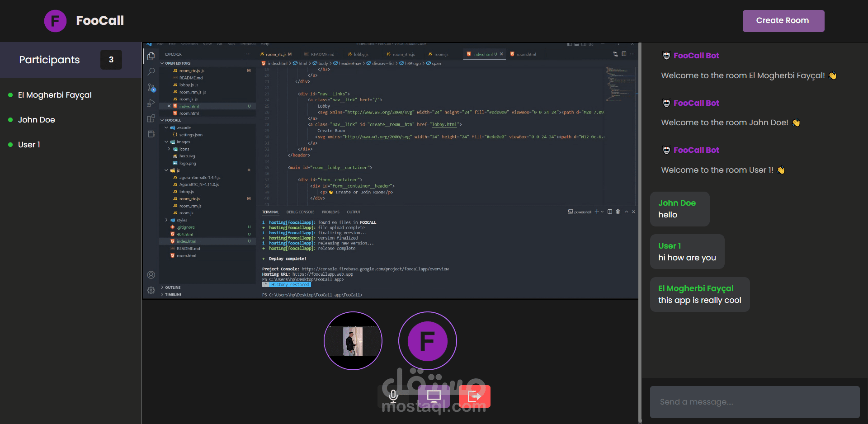
Task: Split the terminal using the split icon
Action: tap(610, 212)
